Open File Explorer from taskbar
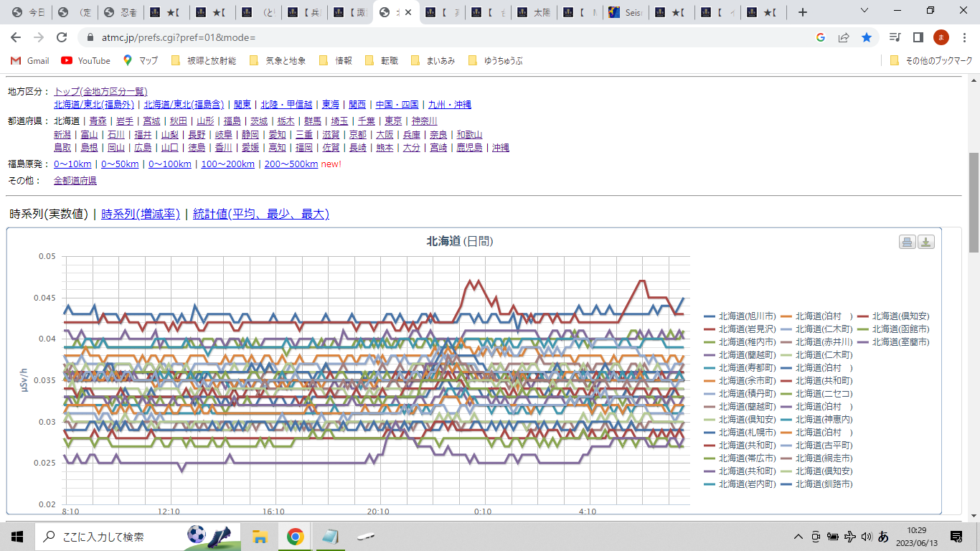980x551 pixels. click(x=260, y=536)
